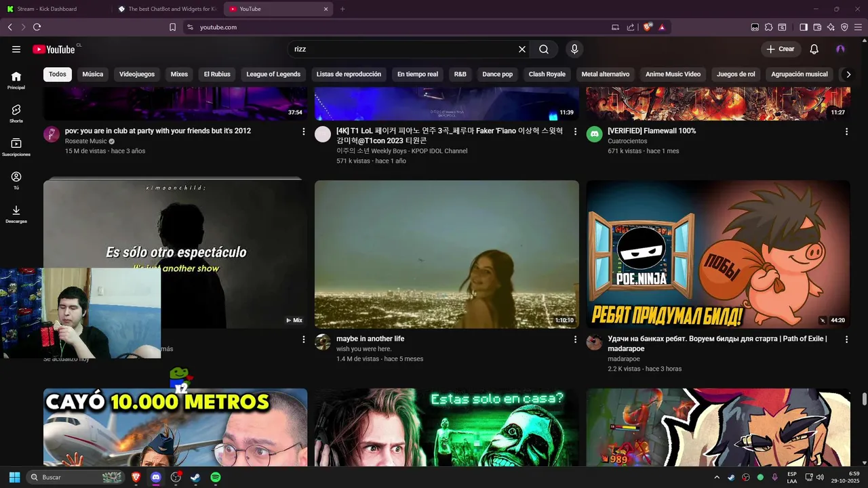Go to the YouTube home logo
This screenshot has width=868, height=488.
[54, 49]
